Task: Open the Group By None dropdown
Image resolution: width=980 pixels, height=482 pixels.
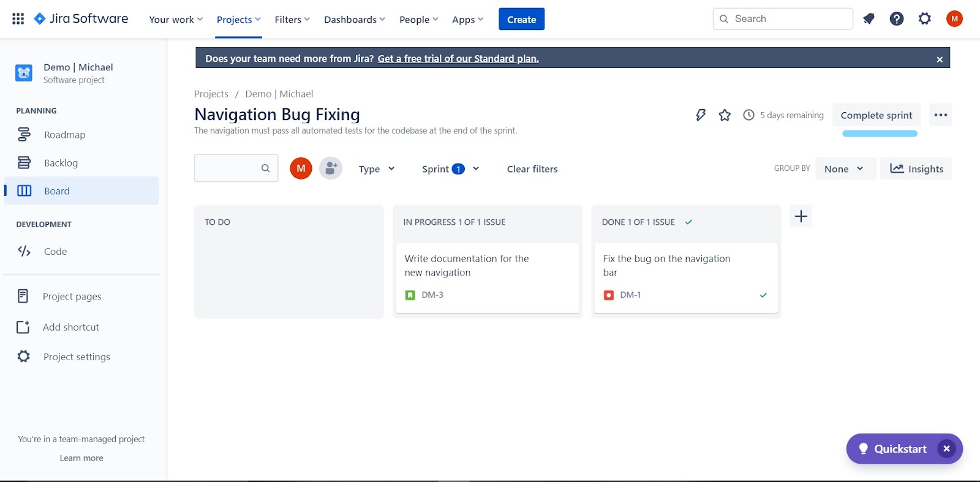Action: (843, 169)
